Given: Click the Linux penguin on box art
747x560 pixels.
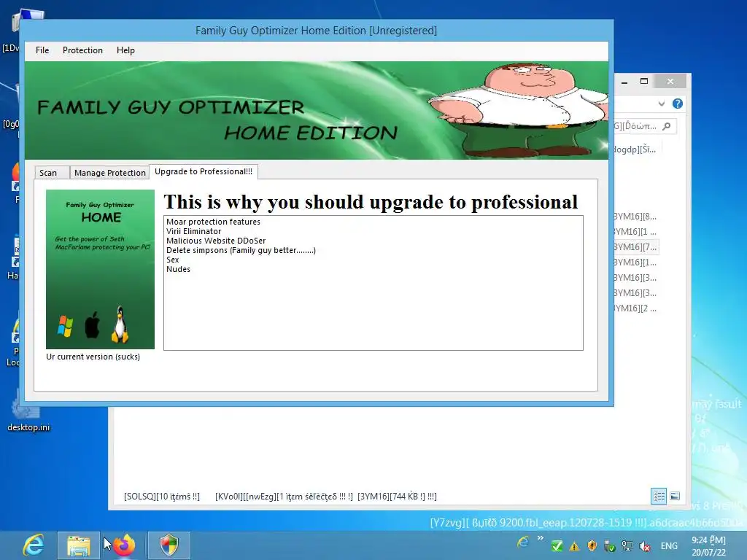Looking at the screenshot, I should pyautogui.click(x=120, y=324).
